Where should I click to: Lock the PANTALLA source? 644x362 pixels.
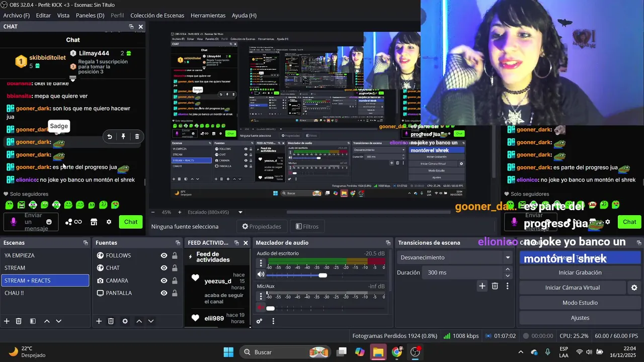point(175,293)
